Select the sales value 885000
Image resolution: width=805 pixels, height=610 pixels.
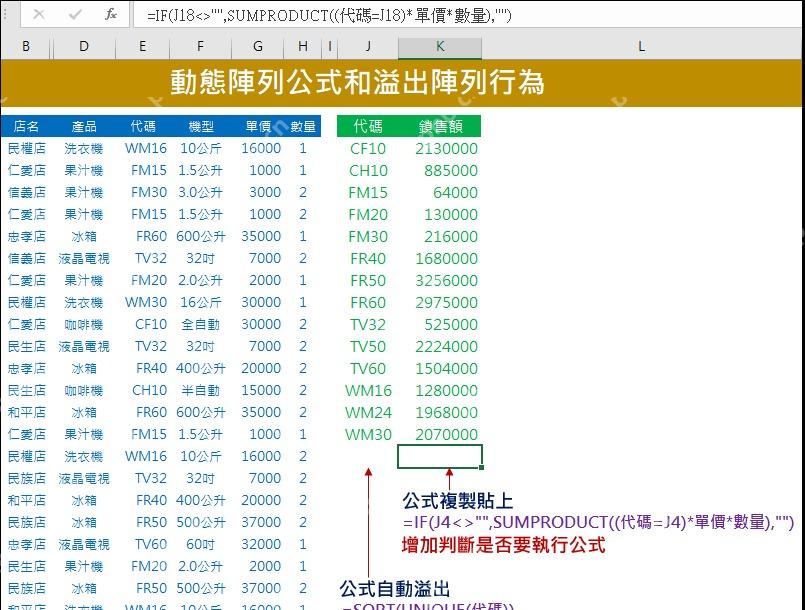[451, 171]
